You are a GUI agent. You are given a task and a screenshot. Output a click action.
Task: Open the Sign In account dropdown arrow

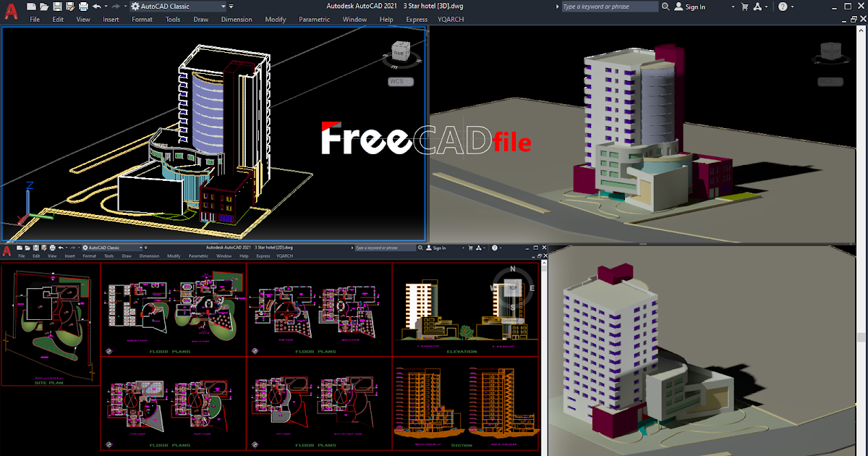pyautogui.click(x=733, y=6)
